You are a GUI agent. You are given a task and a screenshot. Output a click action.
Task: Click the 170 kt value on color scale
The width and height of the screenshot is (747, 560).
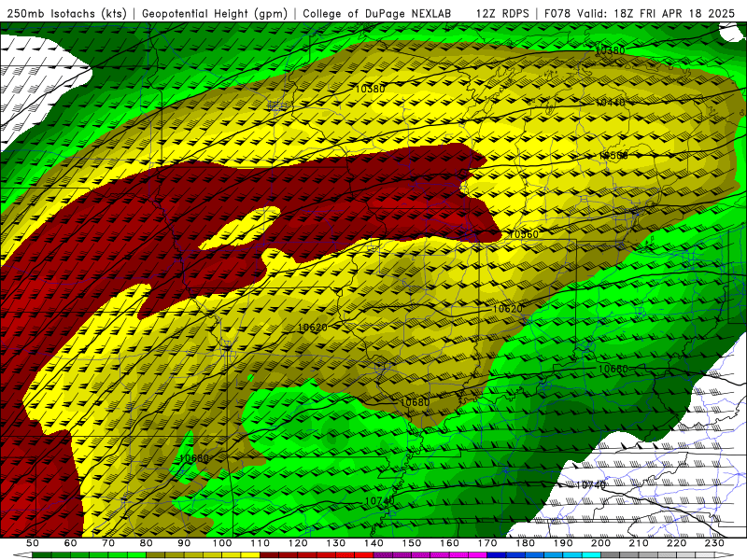click(487, 543)
